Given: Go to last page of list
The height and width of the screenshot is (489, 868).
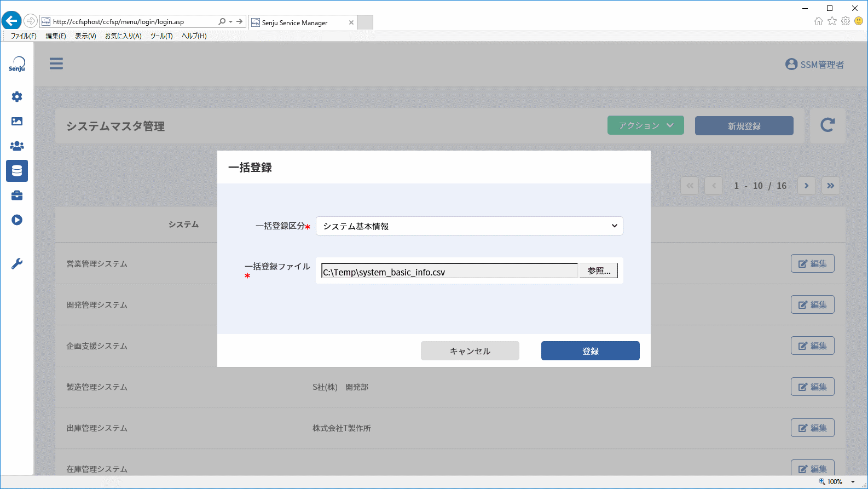Looking at the screenshot, I should (831, 186).
